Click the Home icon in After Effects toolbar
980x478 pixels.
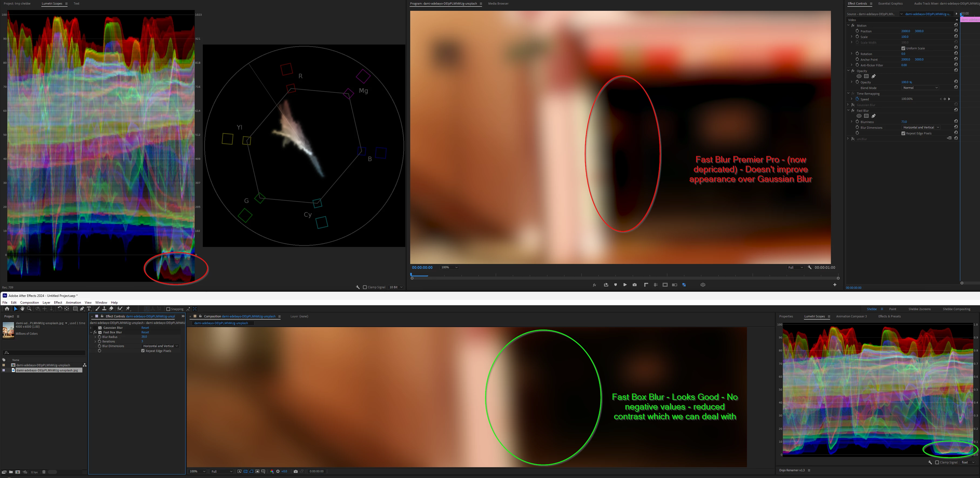click(x=7, y=309)
